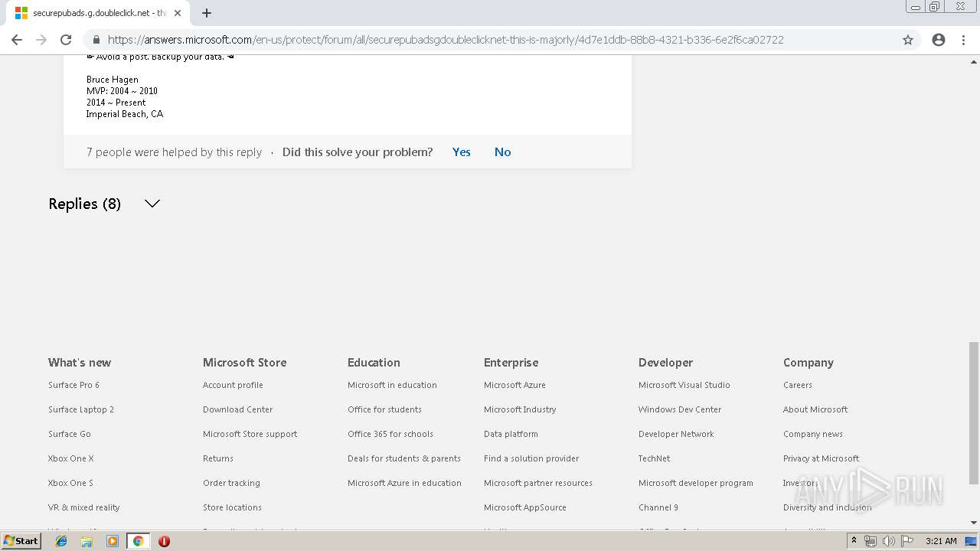The height and width of the screenshot is (551, 980).
Task: Click the scrollbar down arrow
Action: (973, 523)
